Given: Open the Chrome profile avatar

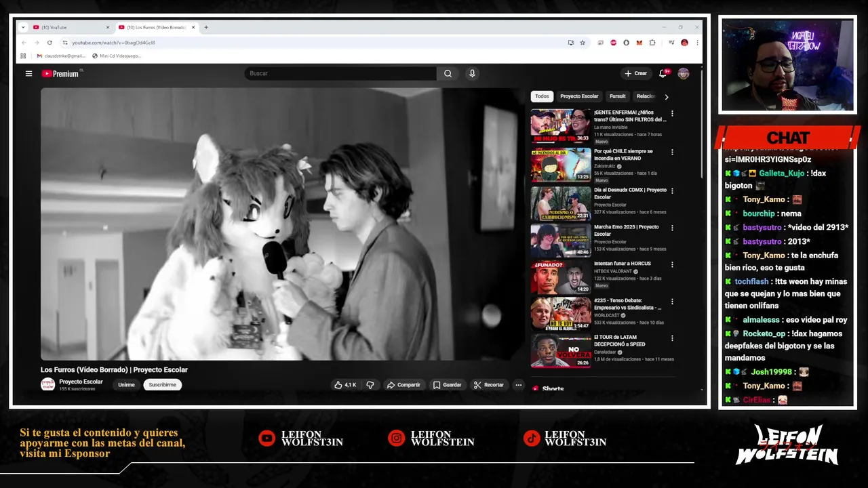Looking at the screenshot, I should pos(684,43).
